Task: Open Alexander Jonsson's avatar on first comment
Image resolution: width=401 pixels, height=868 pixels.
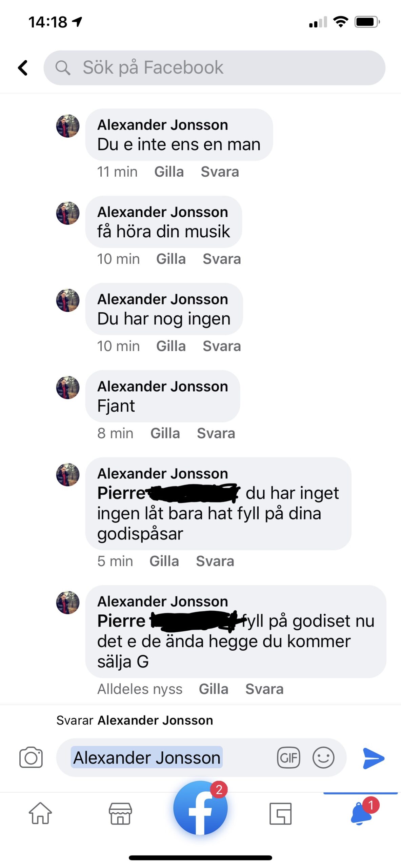Action: [68, 126]
